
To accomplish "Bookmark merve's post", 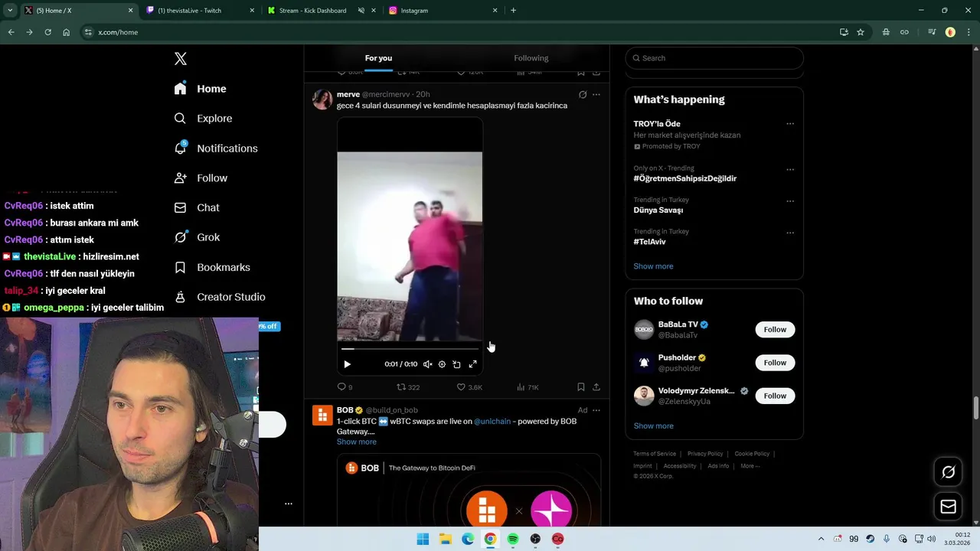I will point(581,387).
